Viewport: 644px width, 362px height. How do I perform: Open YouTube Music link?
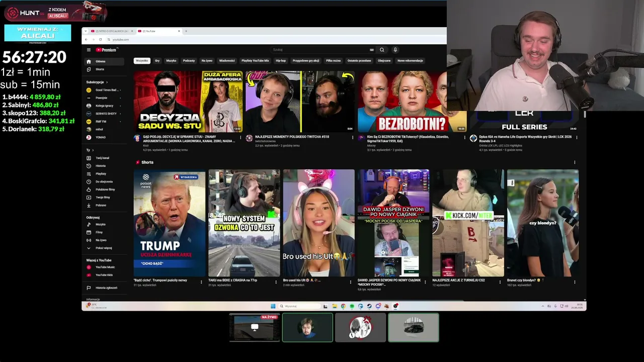(x=103, y=267)
